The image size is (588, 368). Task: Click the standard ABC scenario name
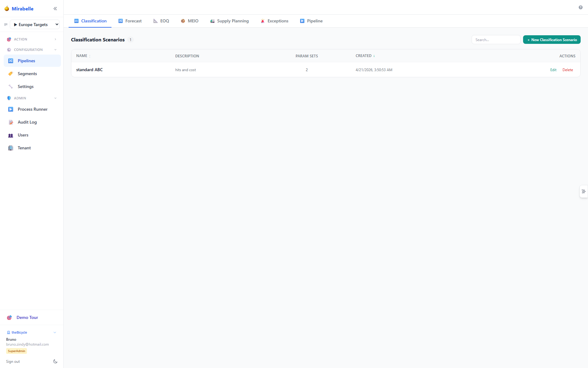point(89,70)
